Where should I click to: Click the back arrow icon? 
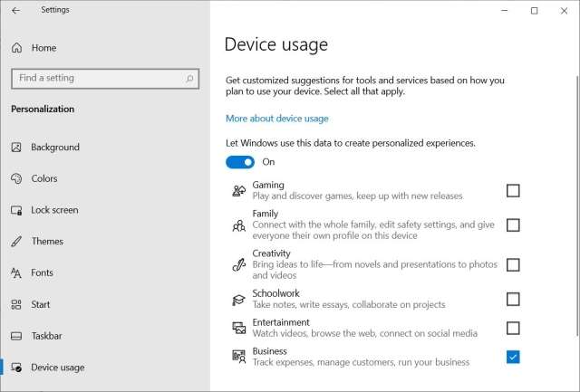[x=15, y=11]
